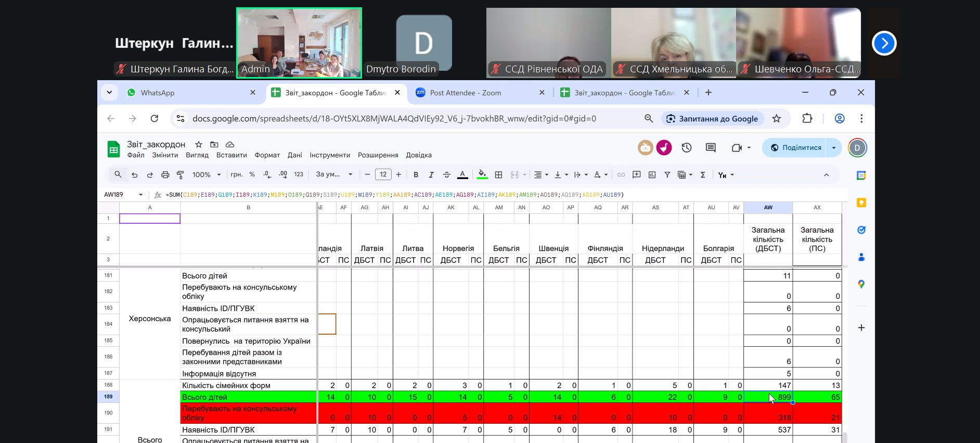Image resolution: width=980 pixels, height=443 pixels.
Task: Click the insert chart icon
Action: coord(652,175)
